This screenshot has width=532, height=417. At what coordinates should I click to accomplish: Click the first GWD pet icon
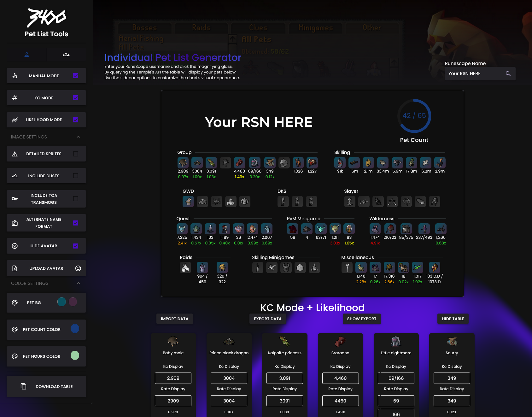188,202
